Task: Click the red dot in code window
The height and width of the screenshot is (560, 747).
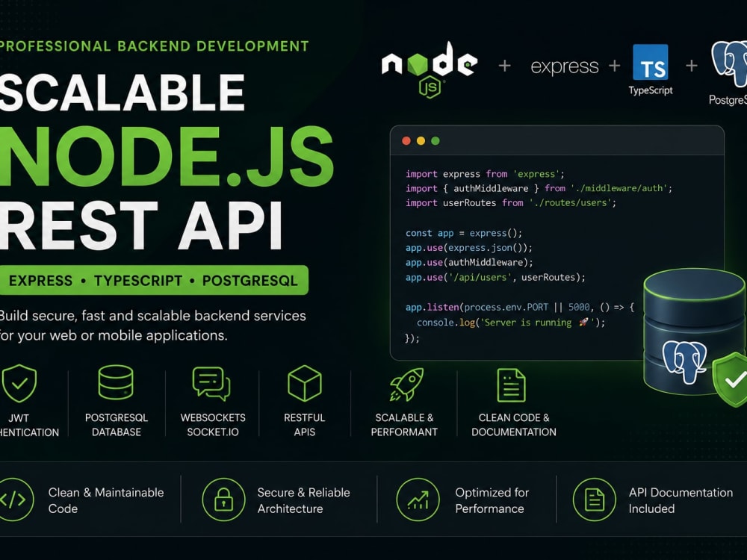Action: coord(406,140)
